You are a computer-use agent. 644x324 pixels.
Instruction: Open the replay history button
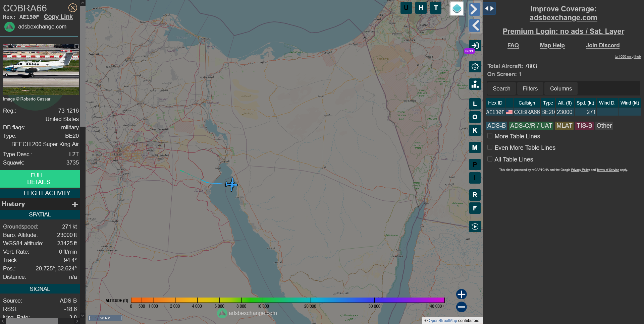[x=475, y=226]
